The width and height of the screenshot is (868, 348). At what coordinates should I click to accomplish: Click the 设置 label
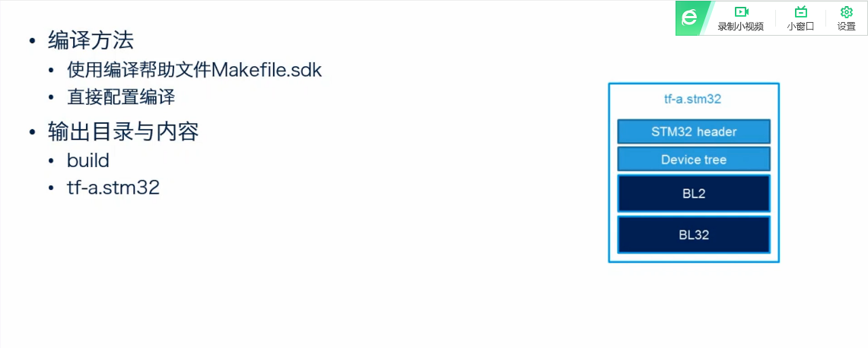click(x=847, y=27)
